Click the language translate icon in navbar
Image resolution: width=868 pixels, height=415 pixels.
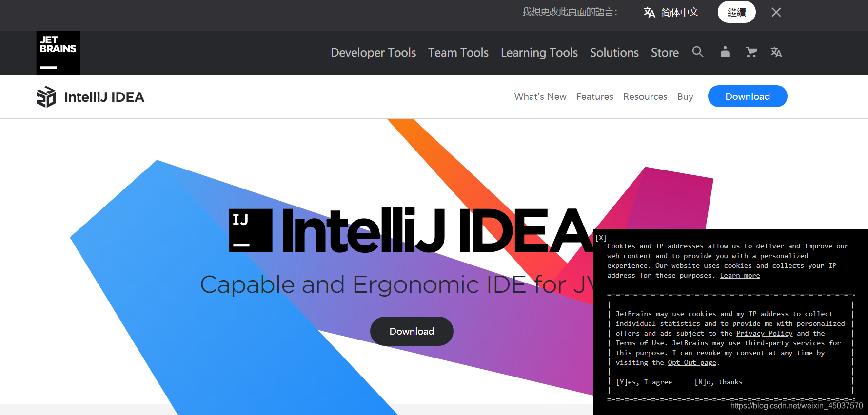coord(776,52)
